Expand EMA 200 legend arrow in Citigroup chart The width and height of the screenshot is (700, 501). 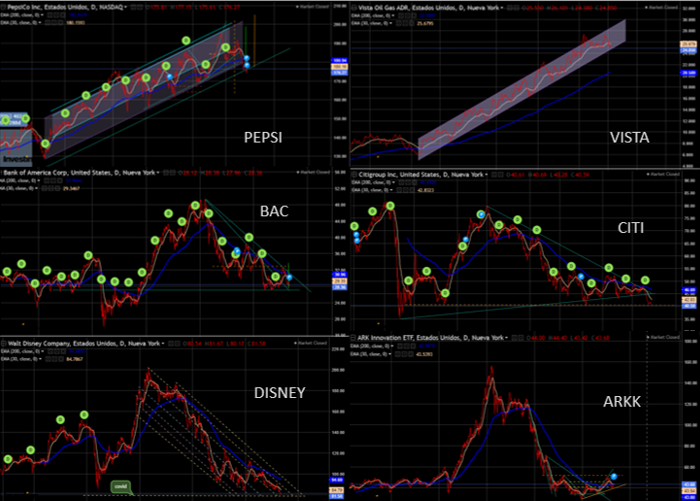393,182
